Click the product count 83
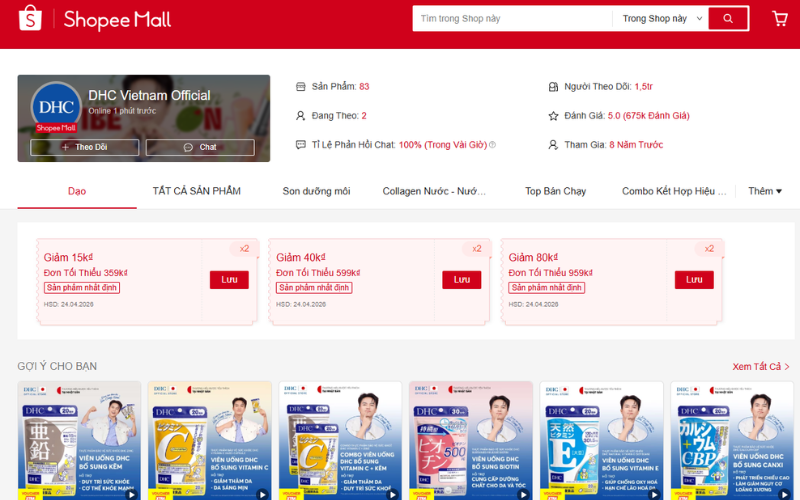The height and width of the screenshot is (500, 800). [364, 87]
